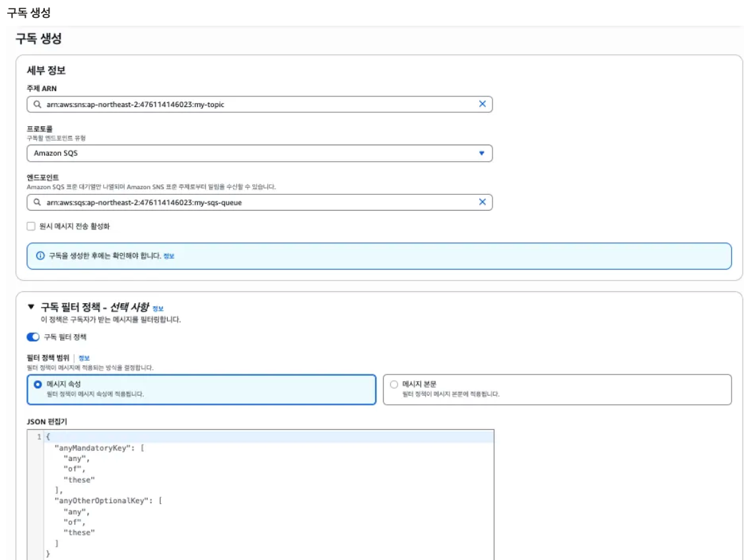744x560 pixels.
Task: Click the info circle icon in confirmation notice
Action: [40, 256]
